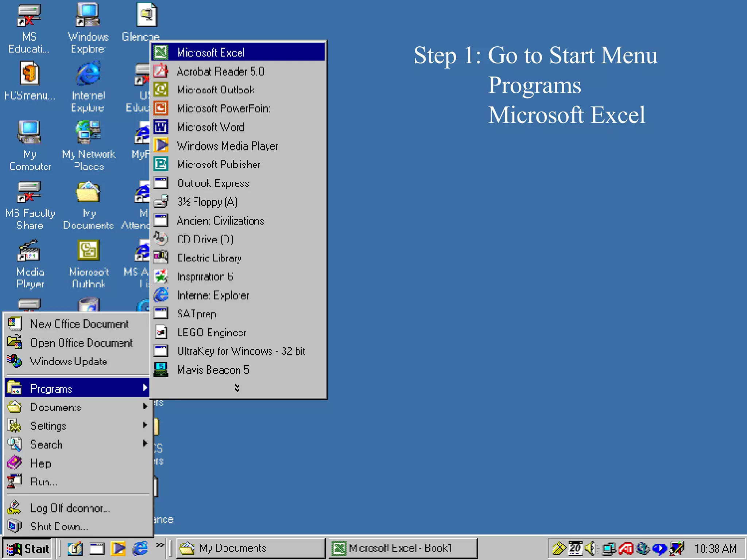This screenshot has height=560, width=747.
Task: Click Internet Explorer icon in Programs list
Action: tap(161, 295)
